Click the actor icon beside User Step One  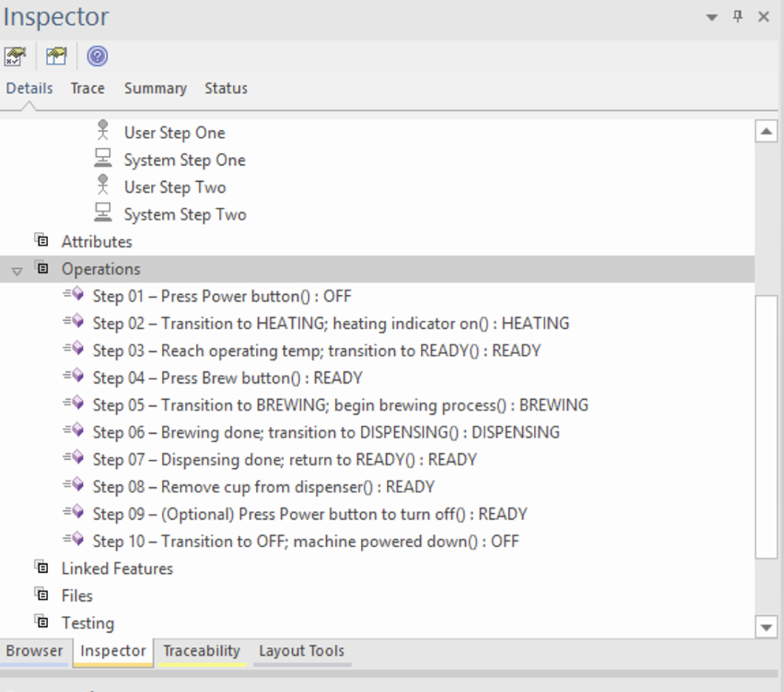click(x=103, y=130)
